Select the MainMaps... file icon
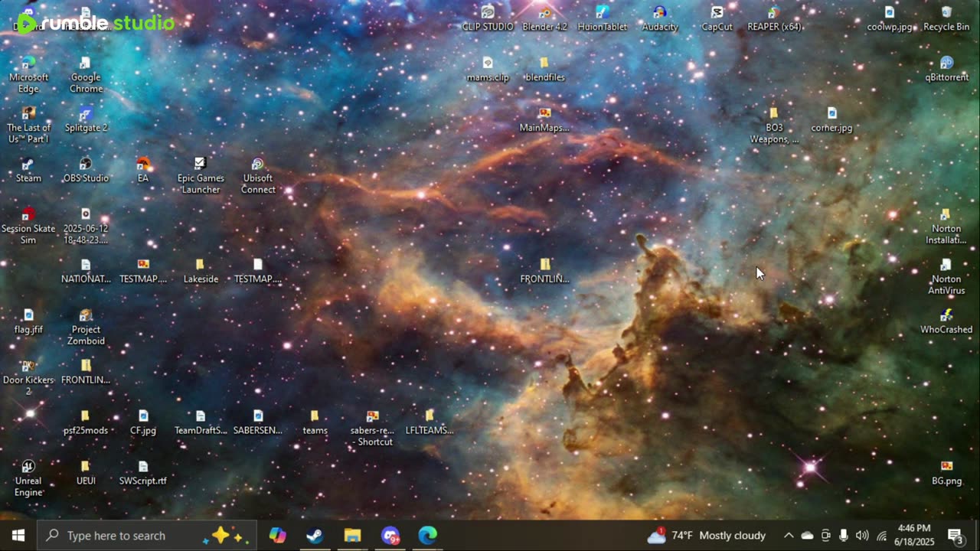Screen dimensions: 980x551 544,119
